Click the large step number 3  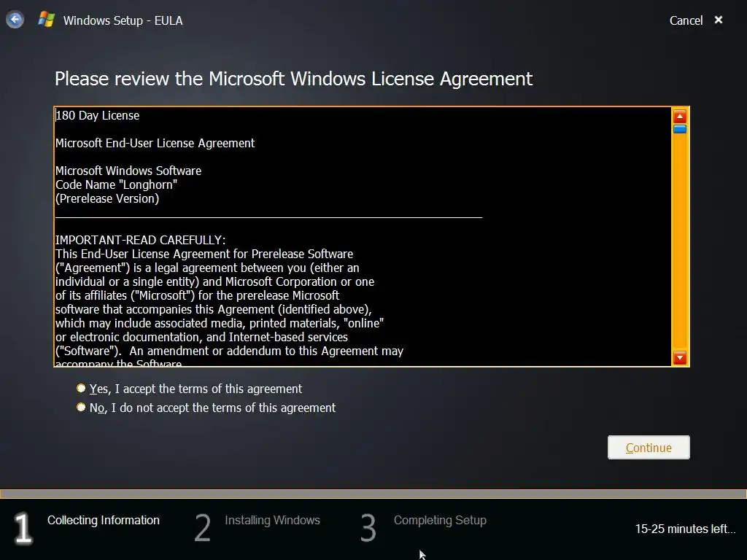368,528
